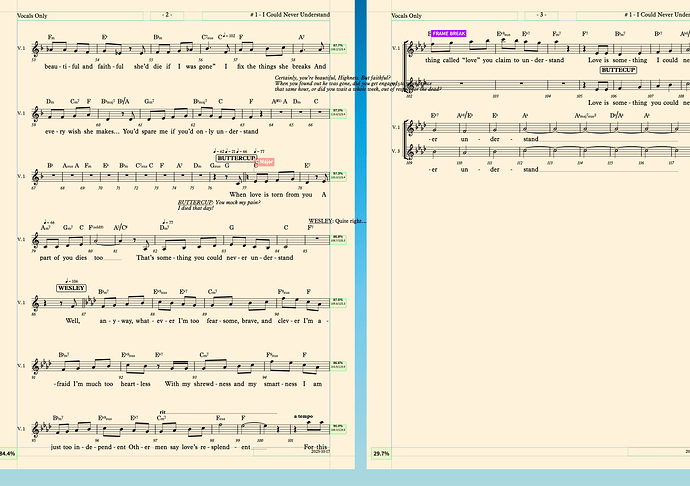This screenshot has height=486, width=690.
Task: Select the Fm chord symbol above bar 53
Action: click(51, 37)
